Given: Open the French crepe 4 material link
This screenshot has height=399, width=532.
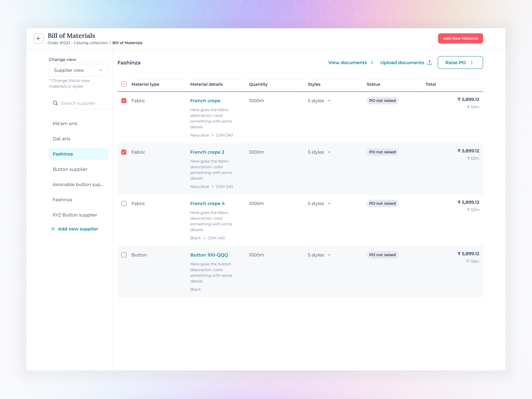Looking at the screenshot, I should click(207, 203).
